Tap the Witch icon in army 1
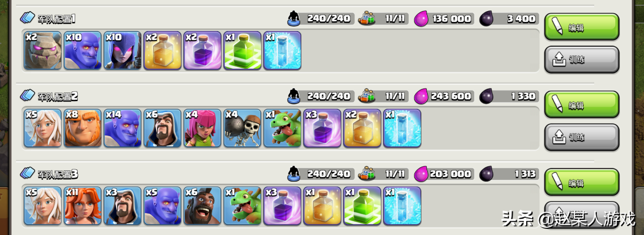This screenshot has height=235, width=644. point(122,50)
